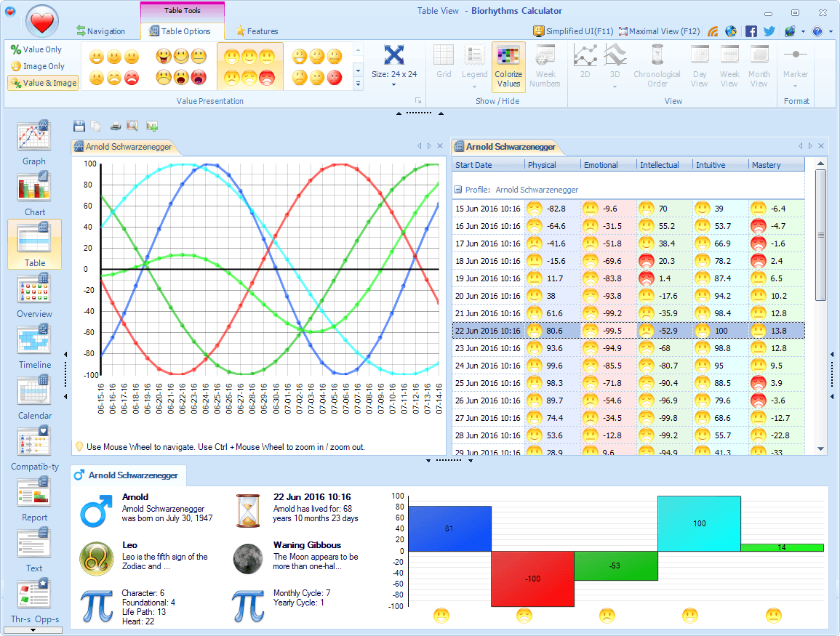Sort by the Start Date column header
Viewport: 840px width, 636px height.
(x=489, y=165)
